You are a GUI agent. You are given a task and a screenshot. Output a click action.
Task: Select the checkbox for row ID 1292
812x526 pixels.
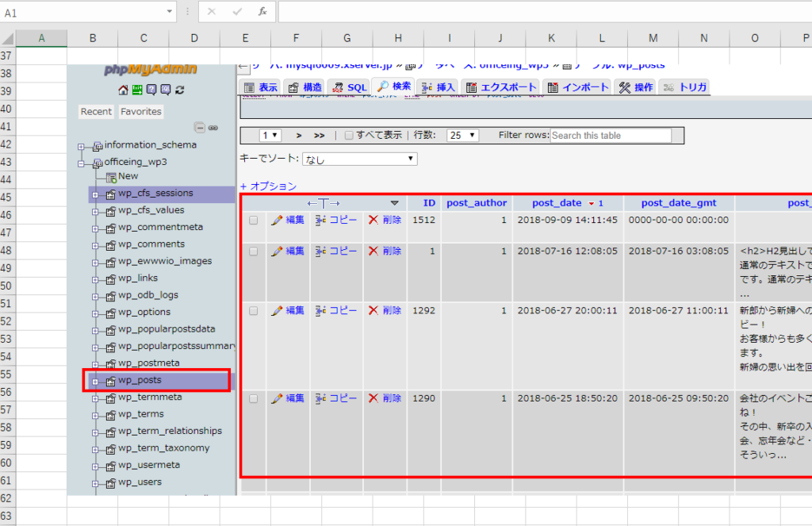point(254,311)
